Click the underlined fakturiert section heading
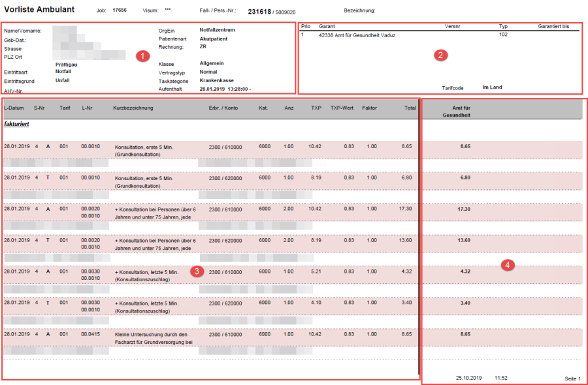Screen dimensions: 588x385 click(x=16, y=123)
